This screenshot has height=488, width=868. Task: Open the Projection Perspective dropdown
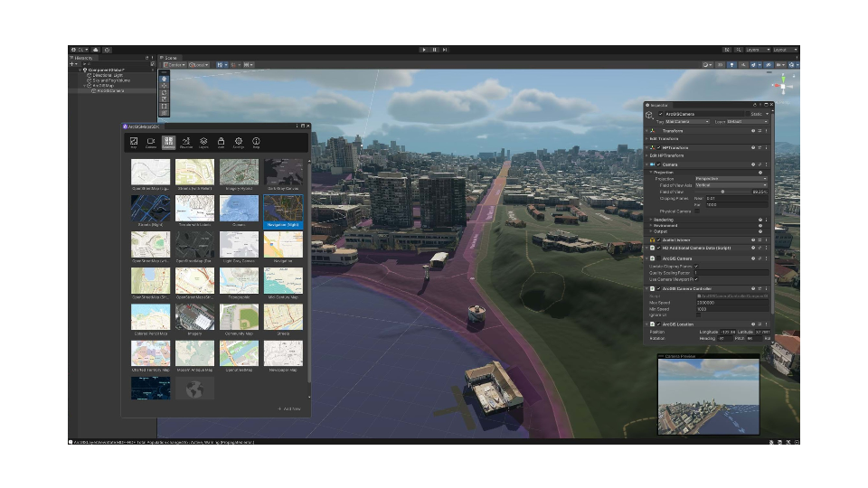click(x=731, y=179)
